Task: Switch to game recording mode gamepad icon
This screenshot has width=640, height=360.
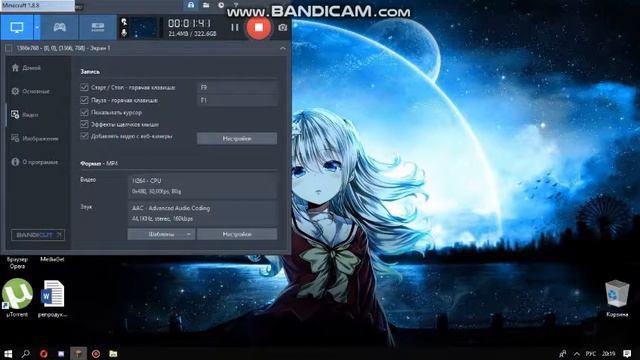Action: click(x=60, y=27)
